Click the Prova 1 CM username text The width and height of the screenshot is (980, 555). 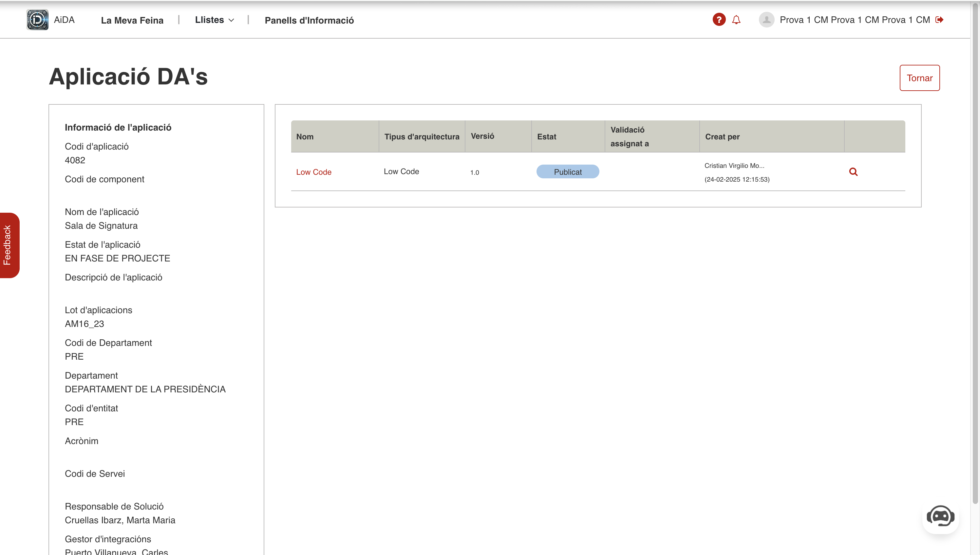[855, 20]
